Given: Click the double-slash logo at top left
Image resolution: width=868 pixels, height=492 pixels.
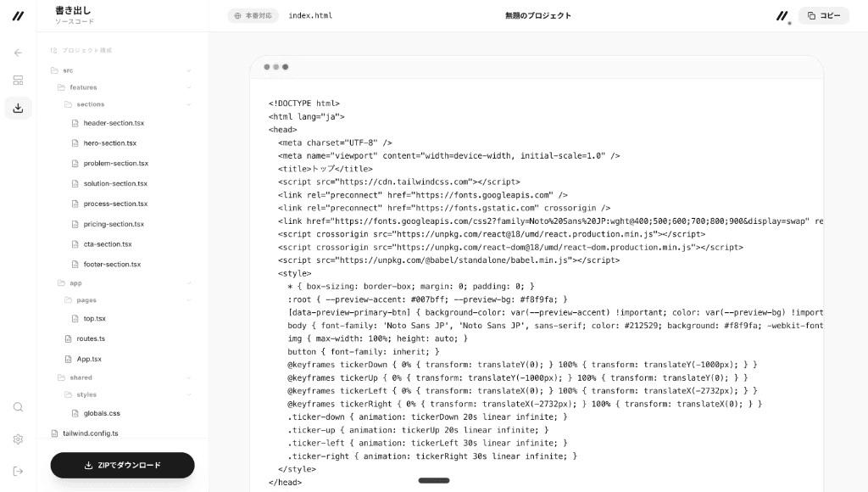Looking at the screenshot, I should pos(19,16).
